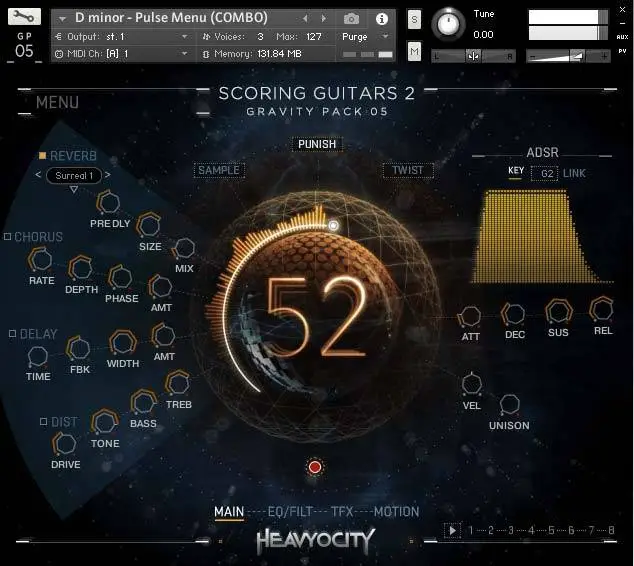The width and height of the screenshot is (634, 566).
Task: Click the DEC envelope knob
Action: (514, 314)
